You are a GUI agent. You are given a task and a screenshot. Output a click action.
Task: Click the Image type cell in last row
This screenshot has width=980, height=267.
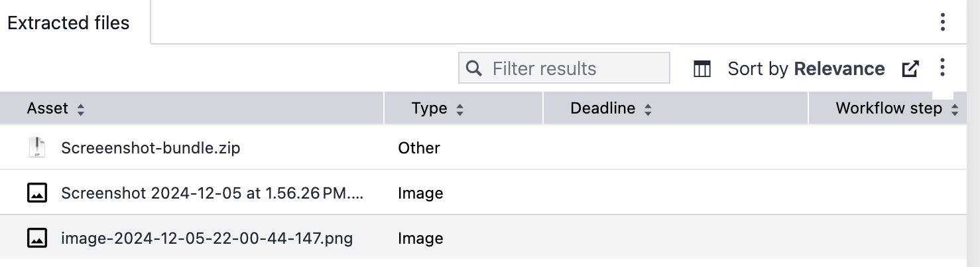click(420, 238)
